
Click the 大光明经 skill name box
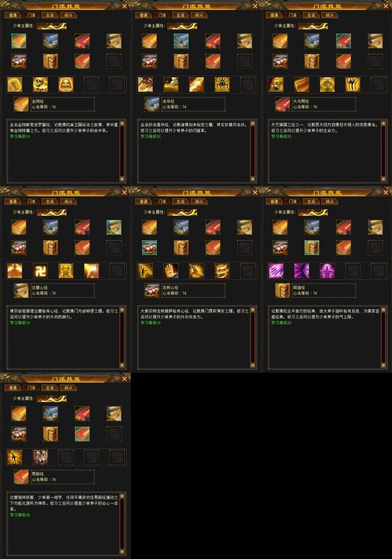pos(324,104)
